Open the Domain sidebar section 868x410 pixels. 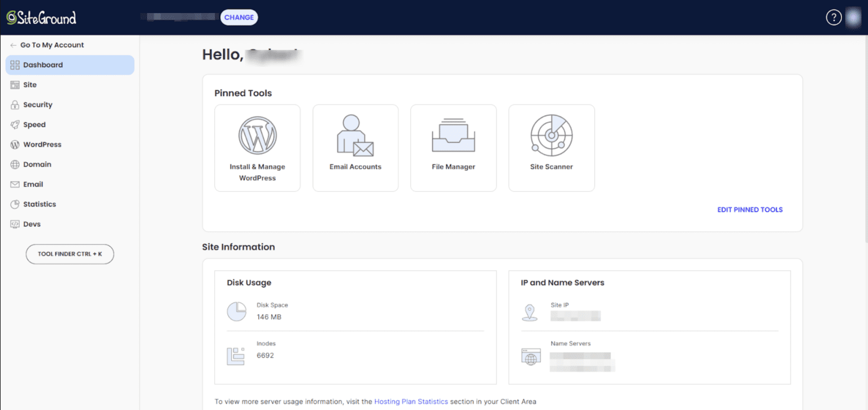click(37, 165)
